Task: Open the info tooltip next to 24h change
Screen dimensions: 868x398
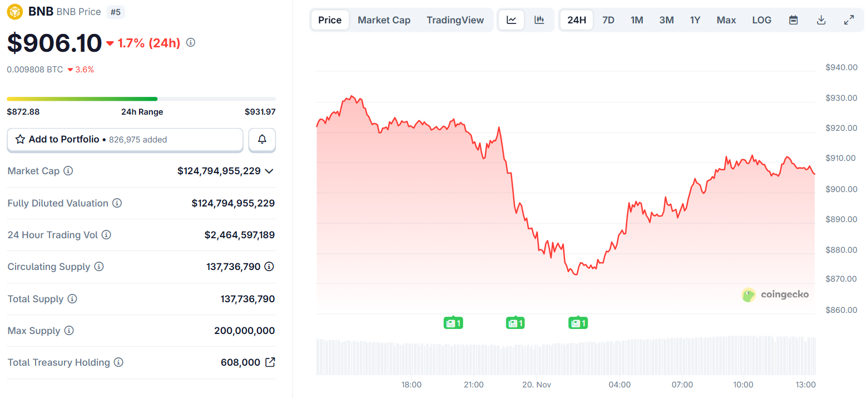Action: coord(190,42)
